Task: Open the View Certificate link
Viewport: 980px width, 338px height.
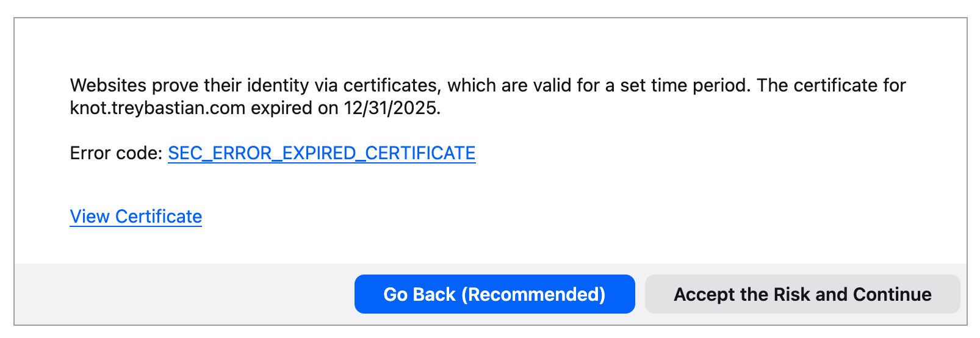Action: (x=135, y=217)
